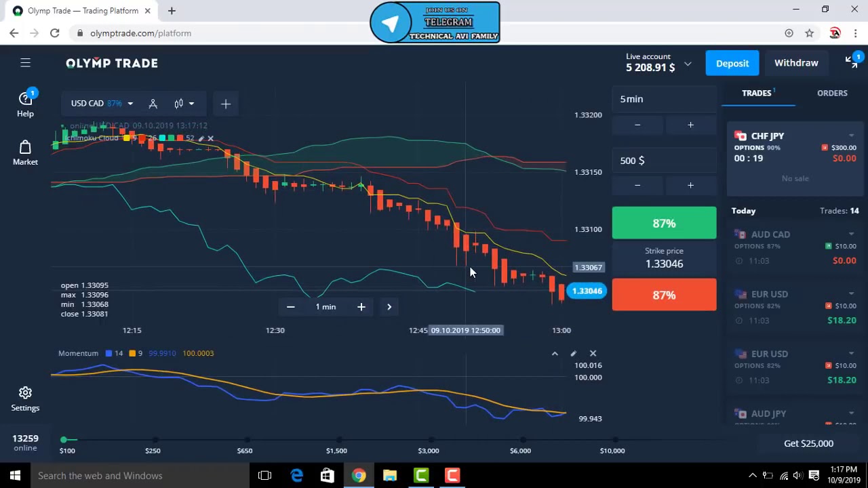Increase the trade duration

coord(690,125)
